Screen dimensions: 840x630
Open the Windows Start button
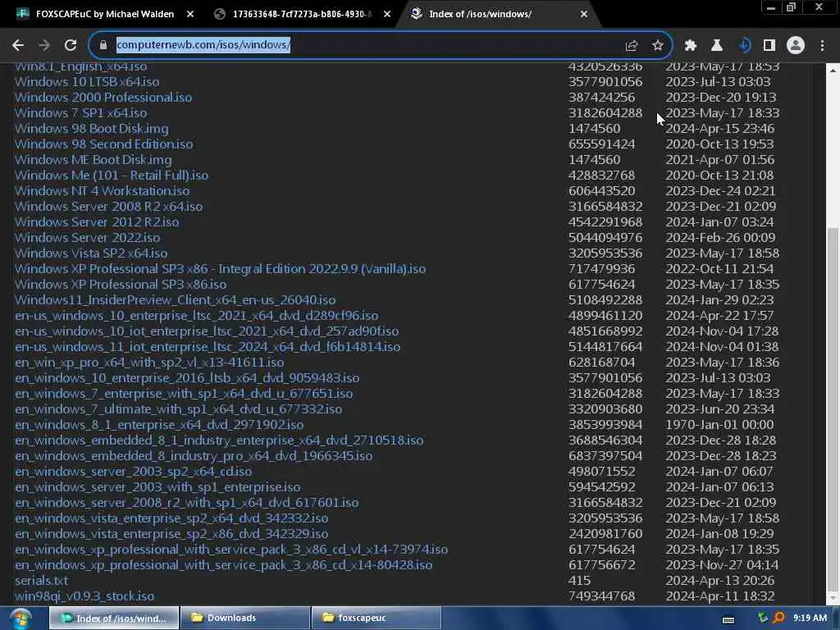[20, 619]
